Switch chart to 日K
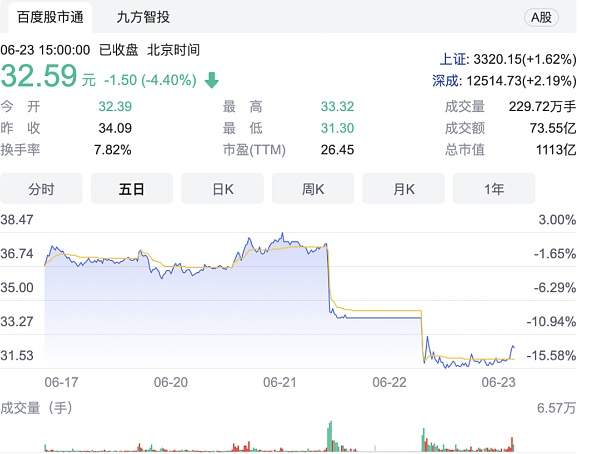Viewport: 589px width, 454px height. click(222, 189)
